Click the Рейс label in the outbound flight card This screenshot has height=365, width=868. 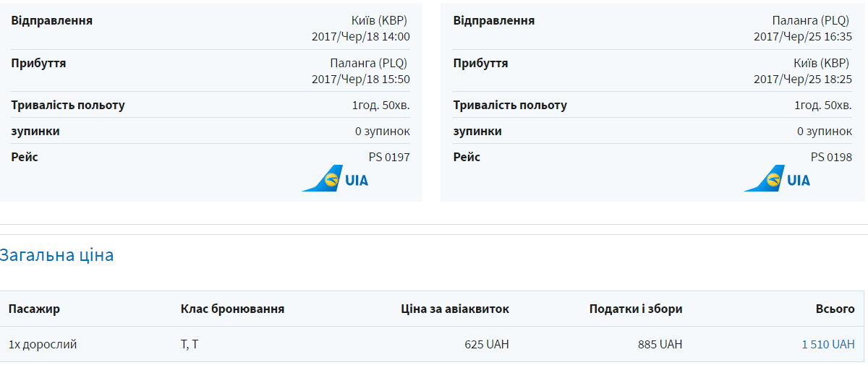pos(25,158)
